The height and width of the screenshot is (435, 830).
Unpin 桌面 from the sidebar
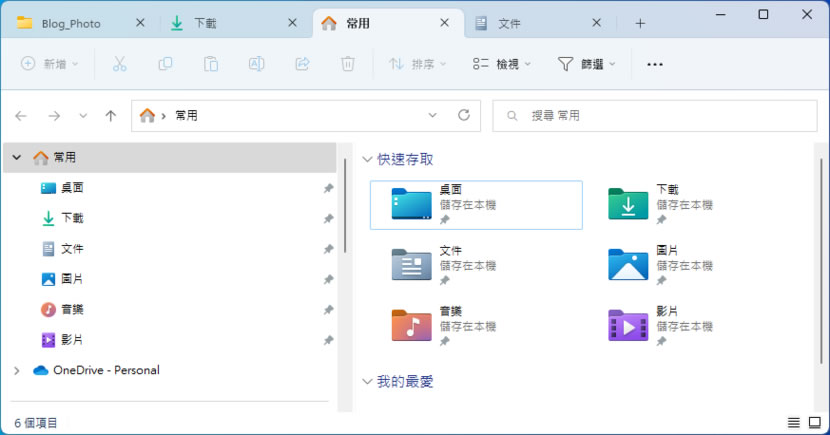click(x=328, y=188)
